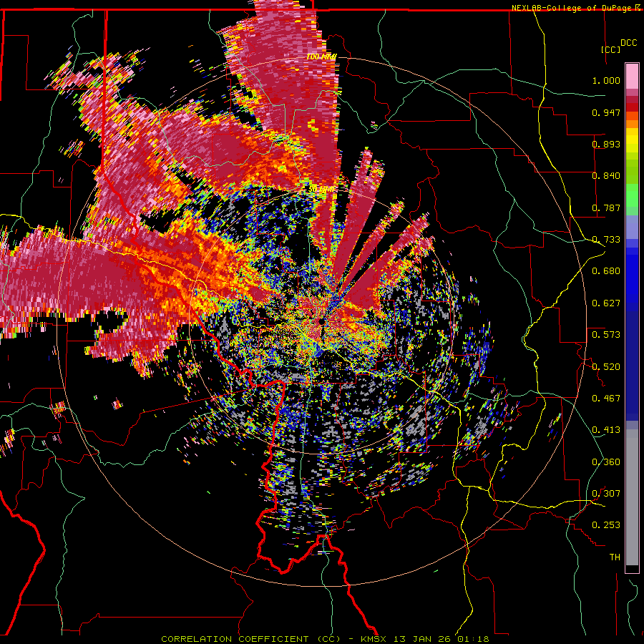Click the 0.467 legend value
This screenshot has height=644, width=644.
(606, 399)
